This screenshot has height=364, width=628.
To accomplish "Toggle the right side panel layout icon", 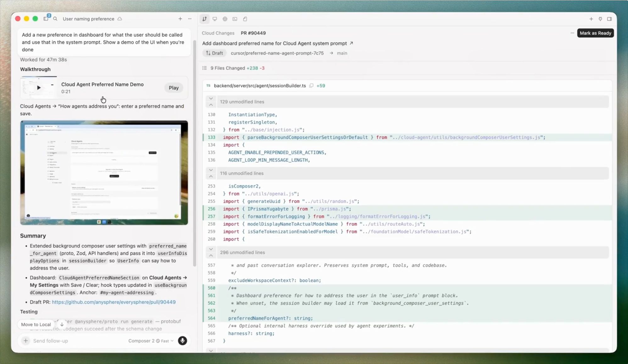I will tap(609, 19).
